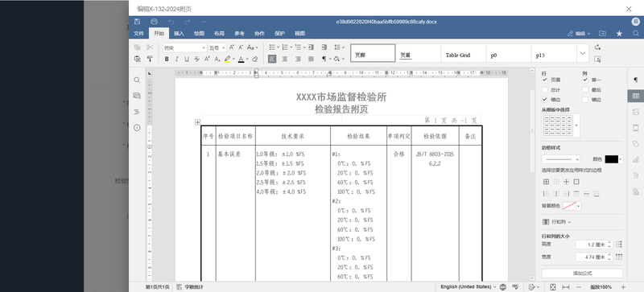The height and width of the screenshot is (292, 644).
Task: Decrease font size
Action: (x=241, y=47)
